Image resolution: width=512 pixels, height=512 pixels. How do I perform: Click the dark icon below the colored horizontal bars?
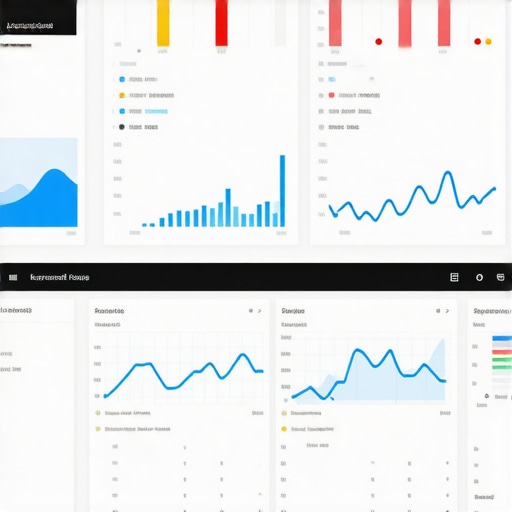tap(487, 396)
